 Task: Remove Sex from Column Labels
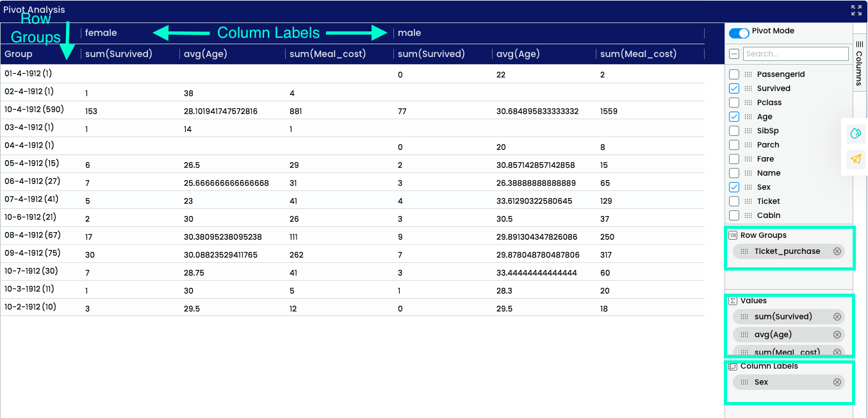[x=837, y=382]
